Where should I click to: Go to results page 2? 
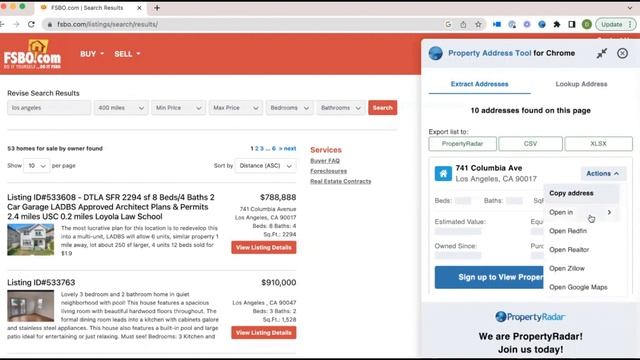pos(257,149)
